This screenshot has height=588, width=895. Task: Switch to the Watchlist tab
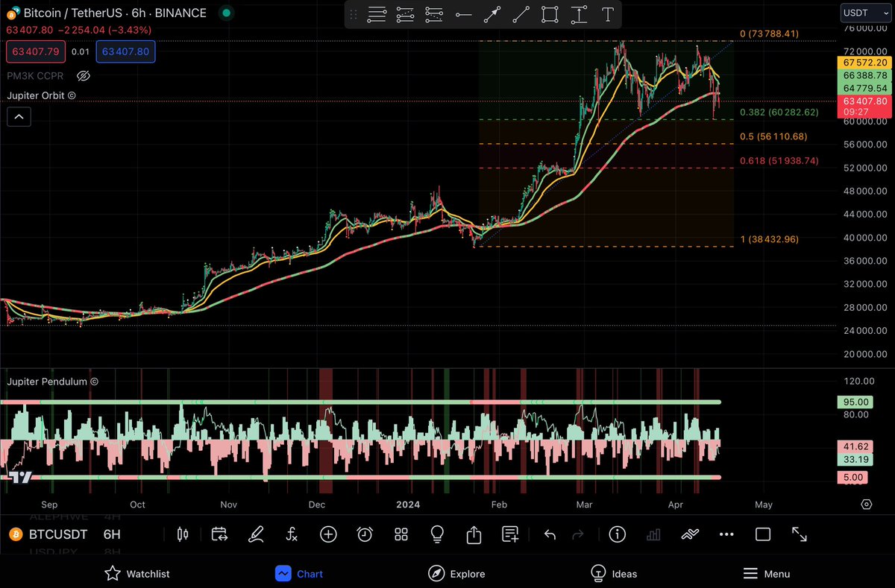(x=137, y=573)
